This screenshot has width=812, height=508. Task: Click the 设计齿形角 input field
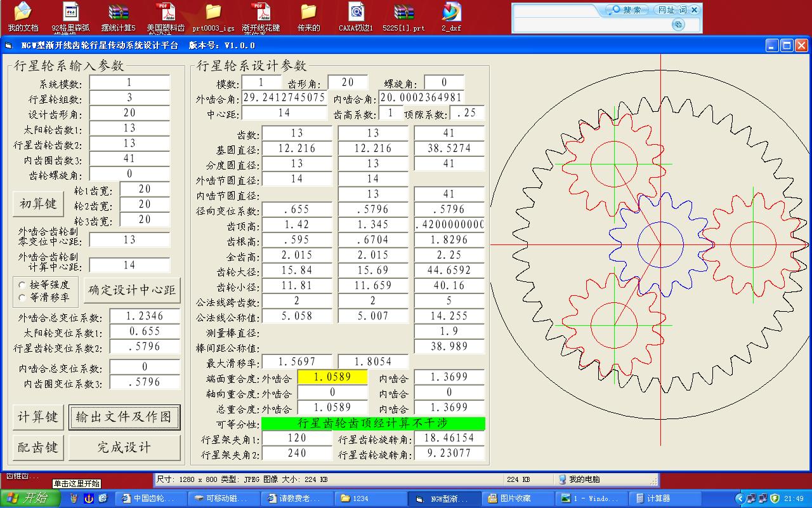point(129,113)
